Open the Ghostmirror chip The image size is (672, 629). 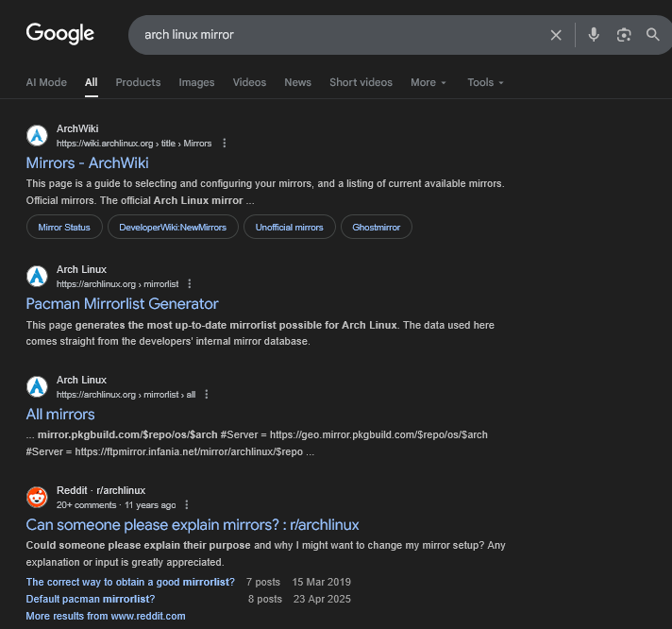coord(377,228)
